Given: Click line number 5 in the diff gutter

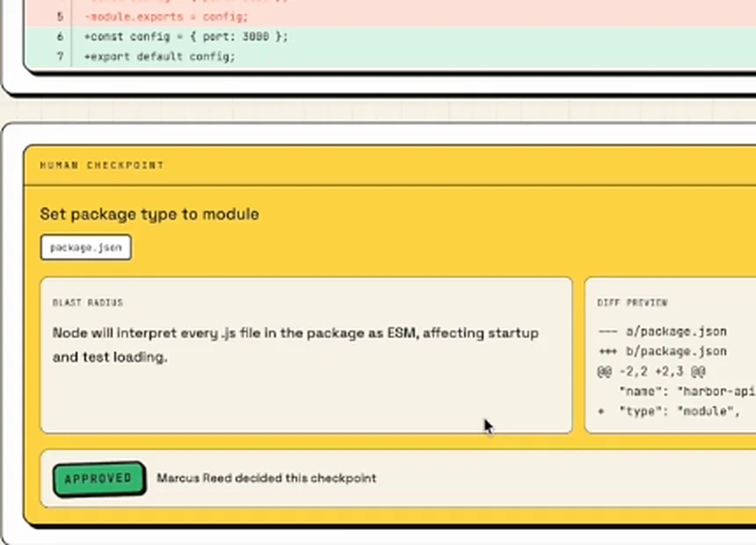Looking at the screenshot, I should (x=60, y=17).
